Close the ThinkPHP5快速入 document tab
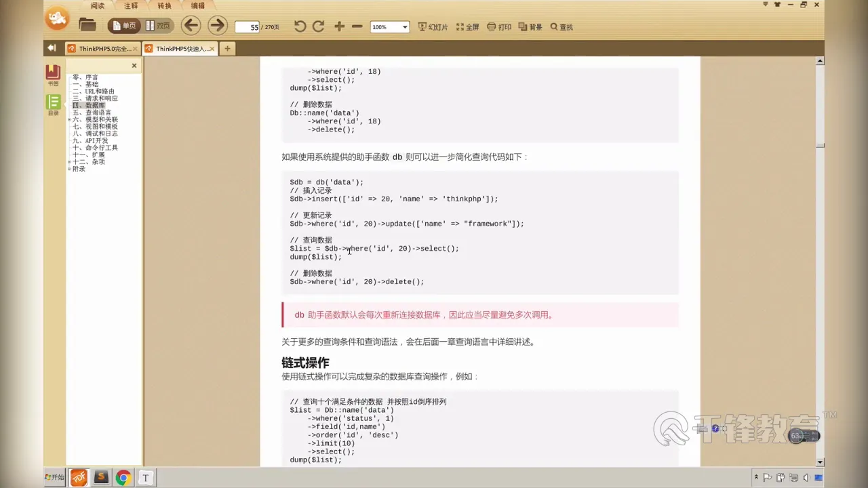This screenshot has width=868, height=488. pyautogui.click(x=212, y=49)
